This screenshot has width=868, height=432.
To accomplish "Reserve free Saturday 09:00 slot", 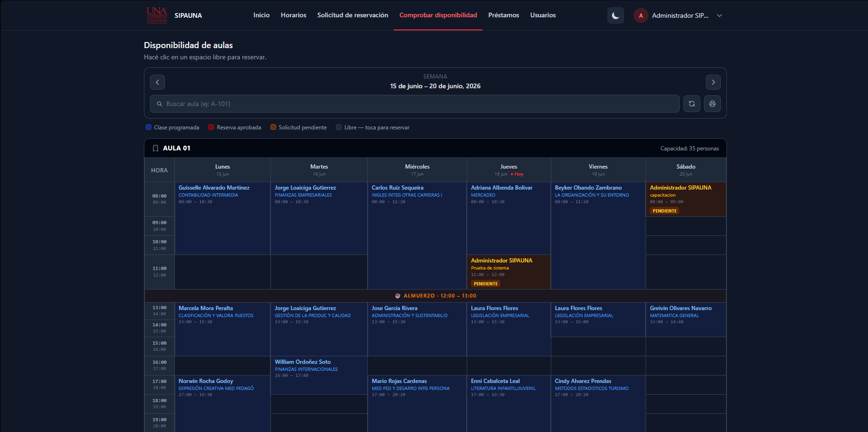I will tap(686, 226).
